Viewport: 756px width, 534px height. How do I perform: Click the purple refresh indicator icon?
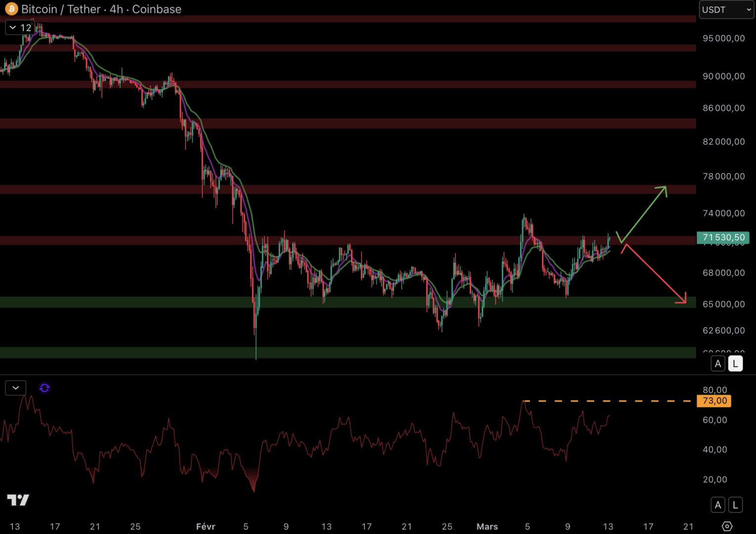pyautogui.click(x=44, y=388)
